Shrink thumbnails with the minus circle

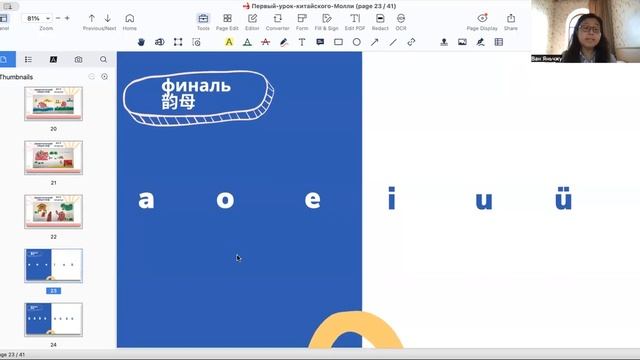click(91, 77)
